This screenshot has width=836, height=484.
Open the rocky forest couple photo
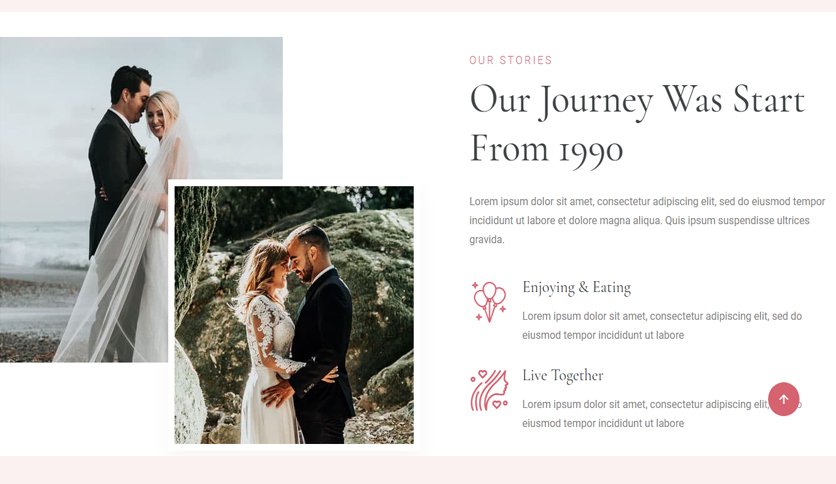[294, 314]
